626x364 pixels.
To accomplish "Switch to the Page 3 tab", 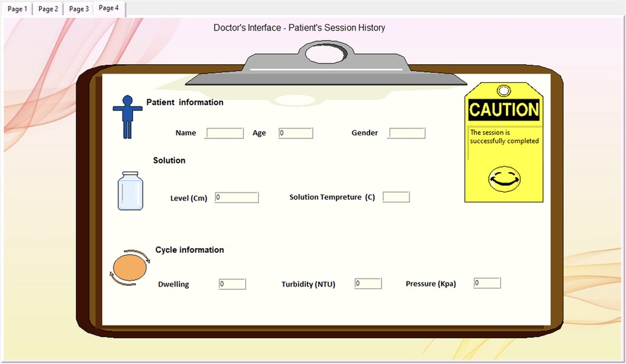I will coord(79,9).
